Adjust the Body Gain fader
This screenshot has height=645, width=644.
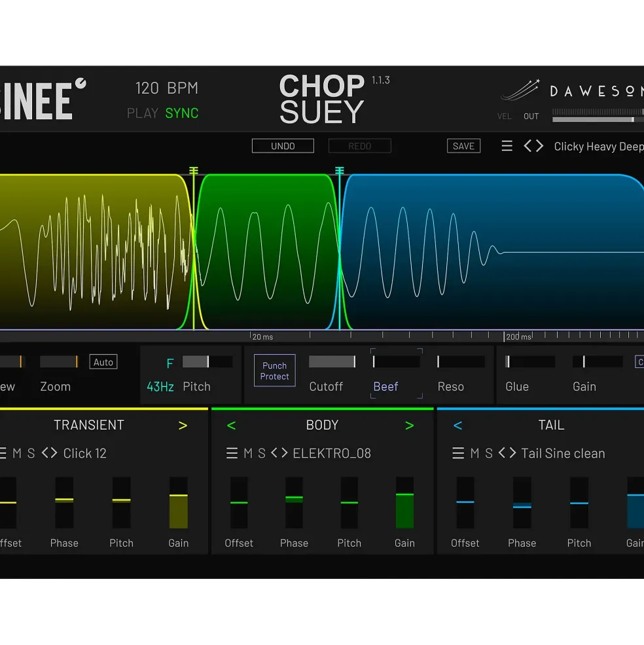tap(404, 503)
